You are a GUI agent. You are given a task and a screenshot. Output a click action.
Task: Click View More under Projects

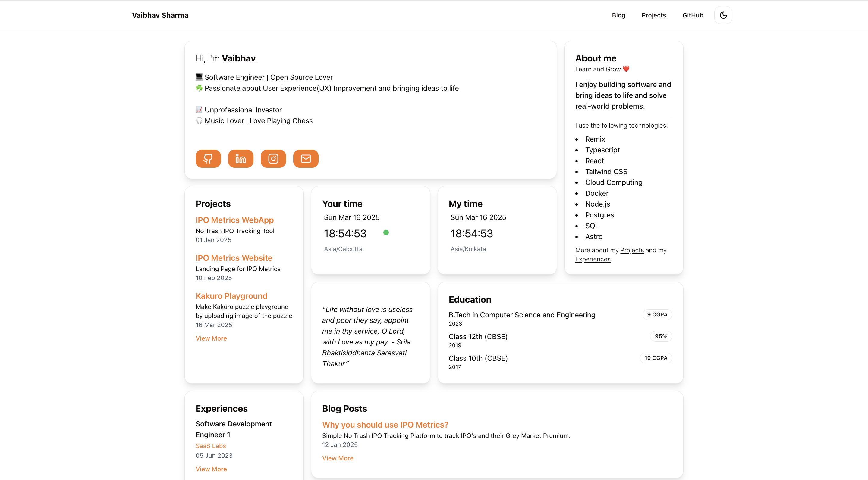click(x=211, y=338)
